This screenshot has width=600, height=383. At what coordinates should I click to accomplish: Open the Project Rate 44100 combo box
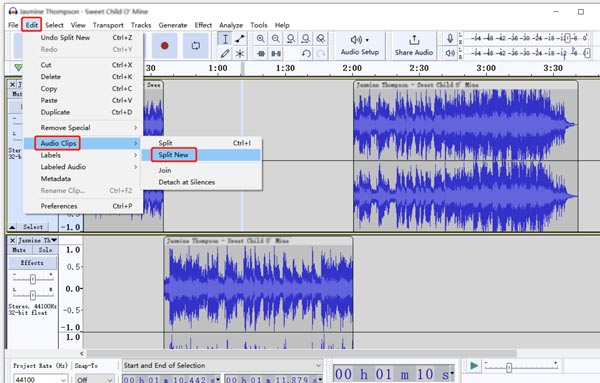41,379
